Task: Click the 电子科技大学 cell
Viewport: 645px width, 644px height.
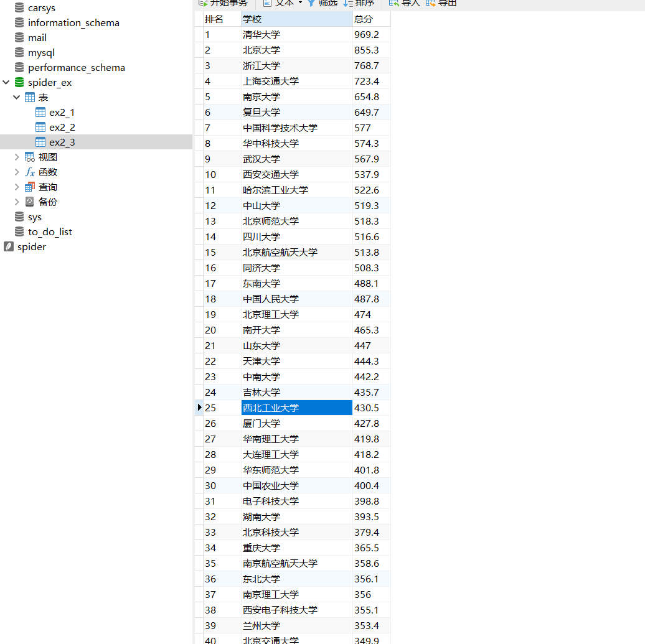Action: click(x=296, y=501)
